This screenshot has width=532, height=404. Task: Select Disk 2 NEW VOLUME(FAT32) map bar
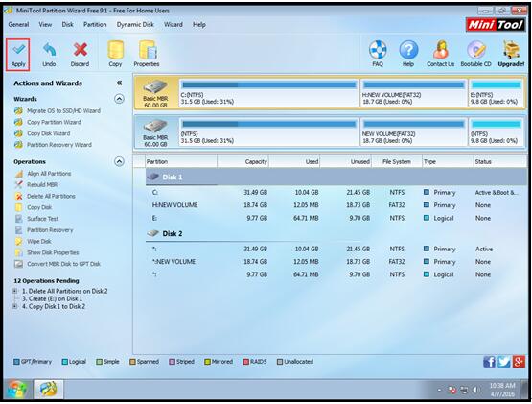pos(413,132)
